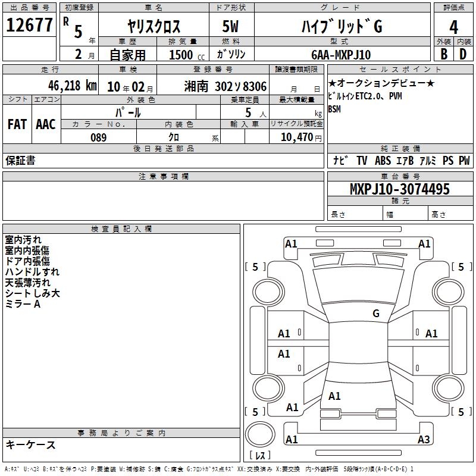Image resolution: width=476 pixels, height=476 pixels.
Task: Click chassis number MXPJ10-3074495
Action: (399, 190)
